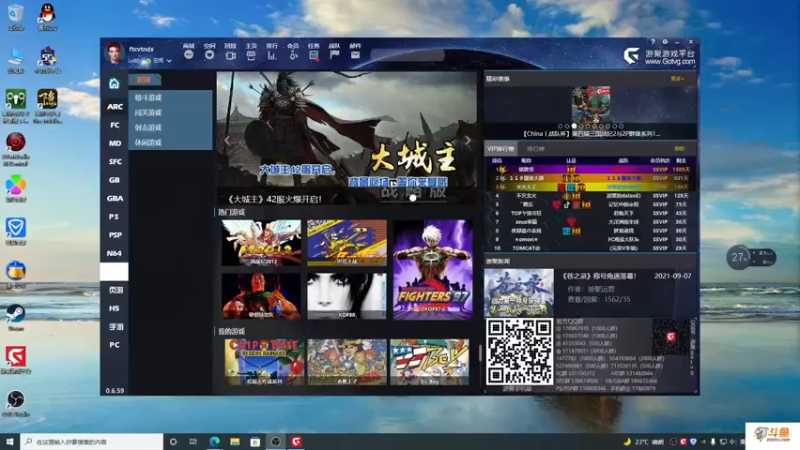Click the refresh link in VIP ranking header

click(x=679, y=148)
